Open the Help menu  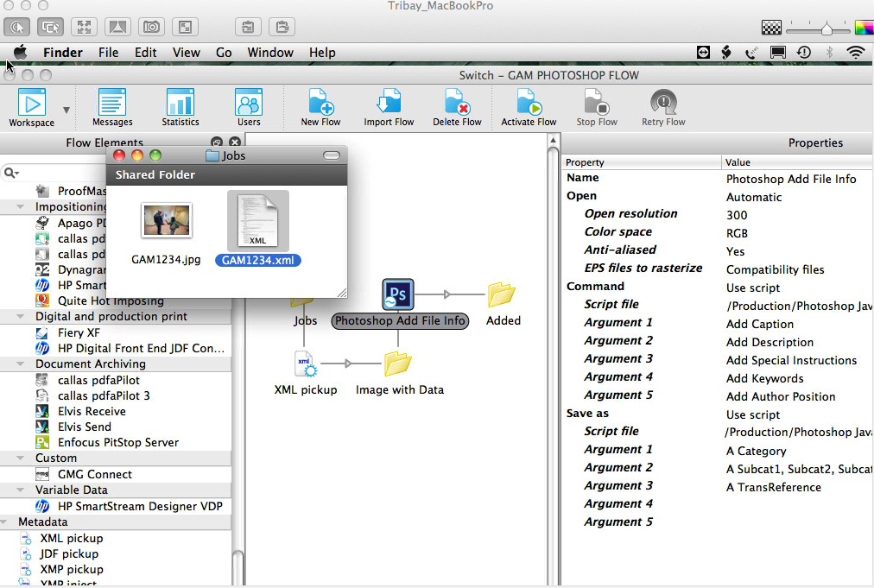[322, 53]
